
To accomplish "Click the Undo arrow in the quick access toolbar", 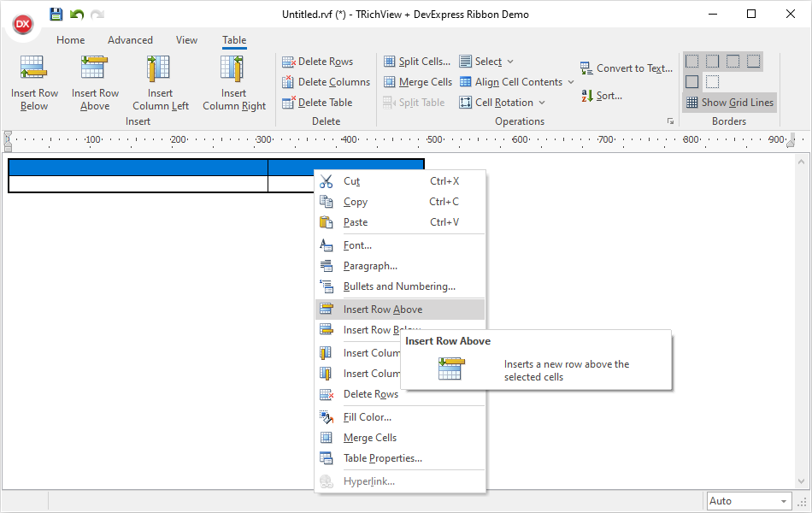I will 77,14.
